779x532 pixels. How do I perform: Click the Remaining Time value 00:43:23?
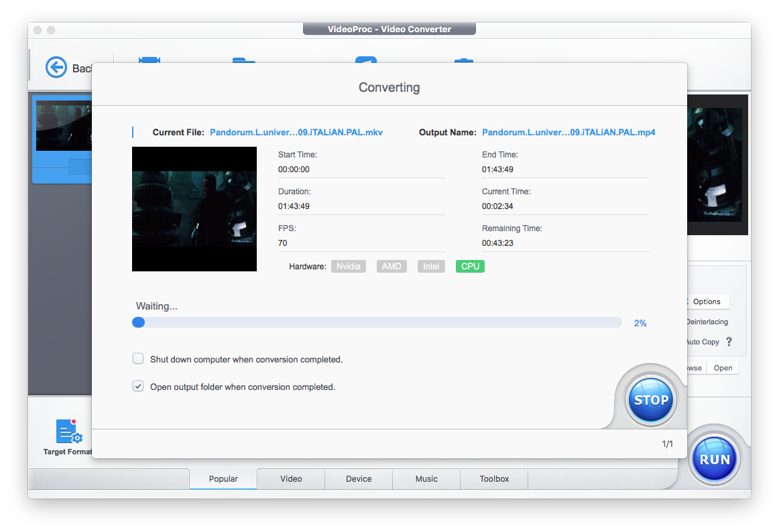497,243
